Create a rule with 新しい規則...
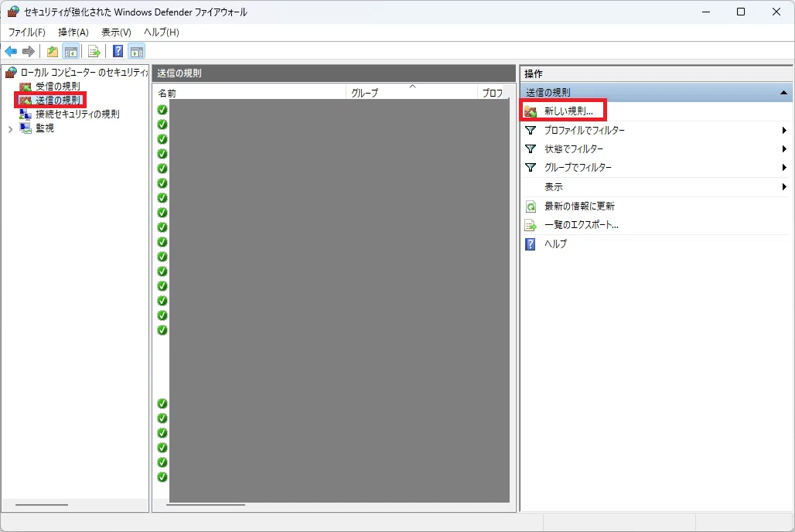 (x=568, y=111)
